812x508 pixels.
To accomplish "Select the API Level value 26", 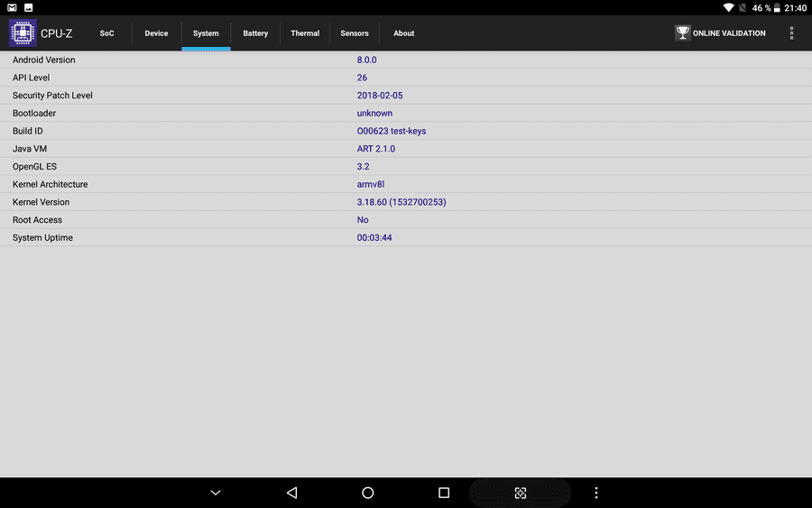I will (362, 78).
